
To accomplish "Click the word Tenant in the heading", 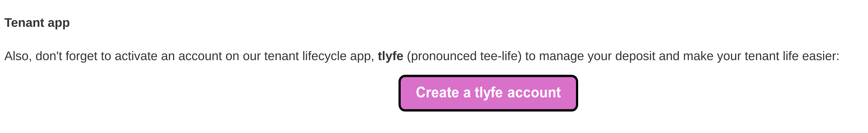I will point(24,22).
